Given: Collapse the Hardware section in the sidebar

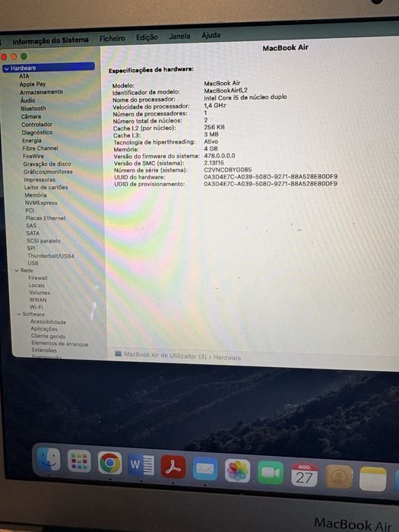Looking at the screenshot, I should pyautogui.click(x=6, y=68).
